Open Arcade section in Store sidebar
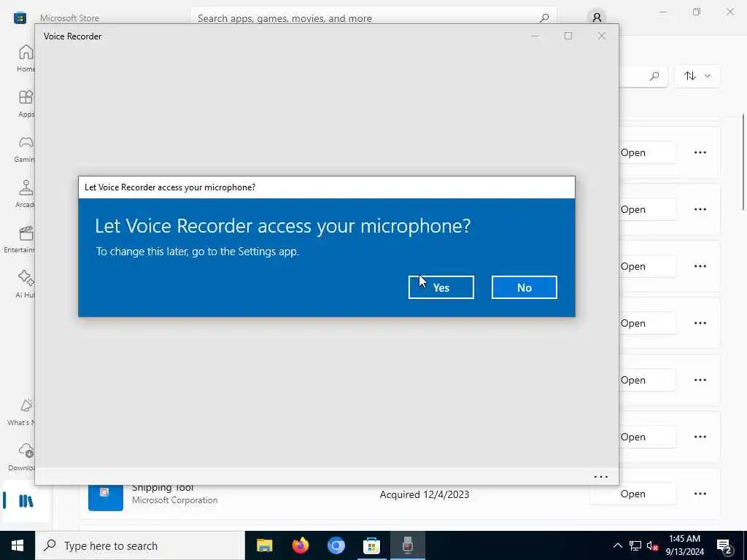 25,194
